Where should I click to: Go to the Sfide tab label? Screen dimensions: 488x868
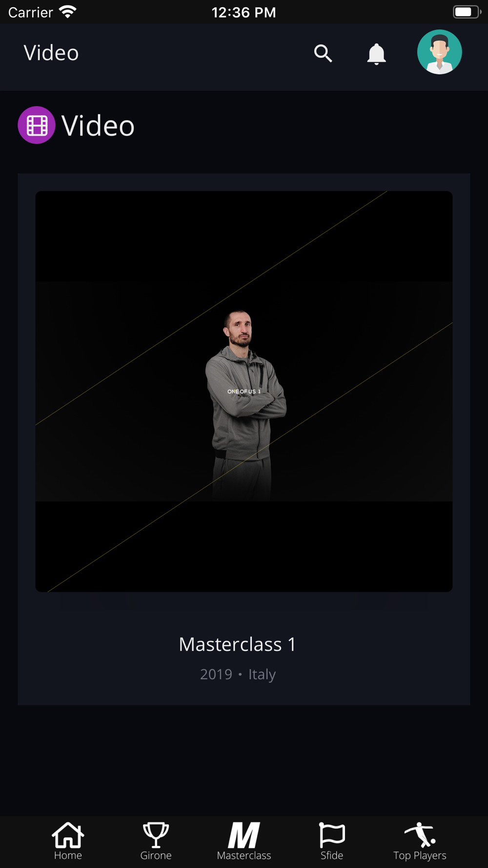coord(332,855)
